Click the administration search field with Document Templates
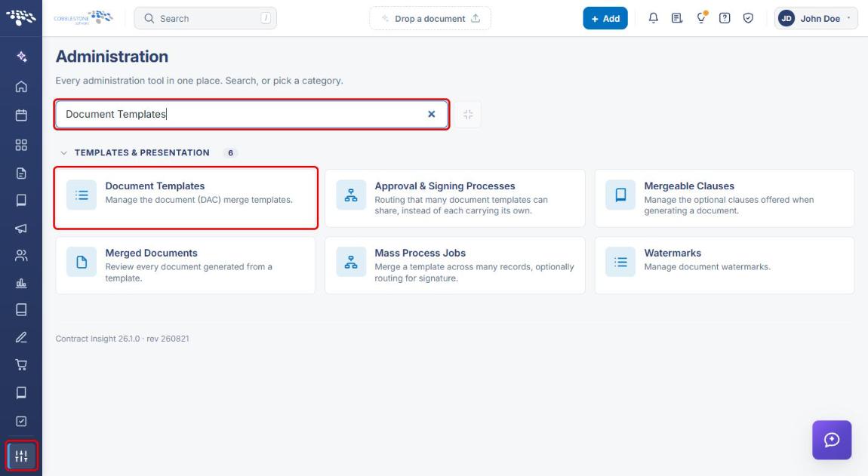 tap(251, 114)
